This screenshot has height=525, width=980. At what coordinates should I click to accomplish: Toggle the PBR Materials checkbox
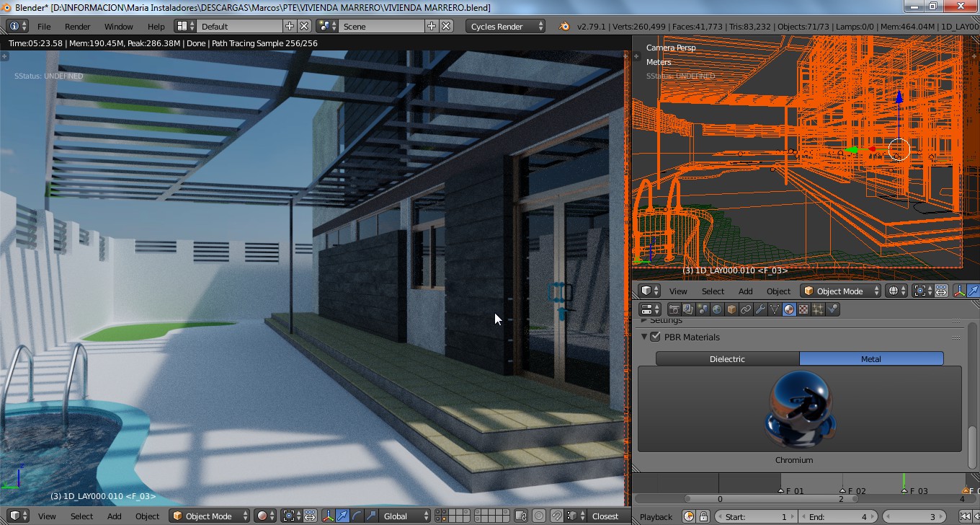click(x=656, y=337)
